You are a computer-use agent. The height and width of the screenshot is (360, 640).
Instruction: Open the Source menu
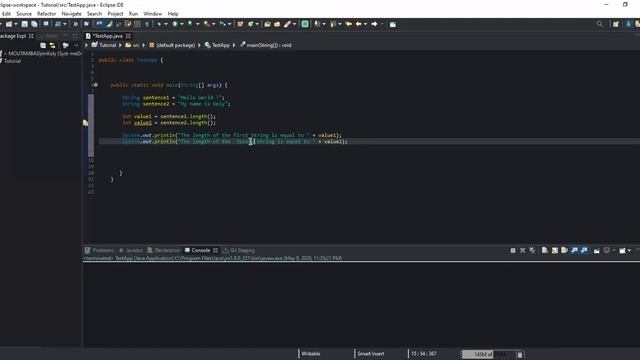(24, 13)
